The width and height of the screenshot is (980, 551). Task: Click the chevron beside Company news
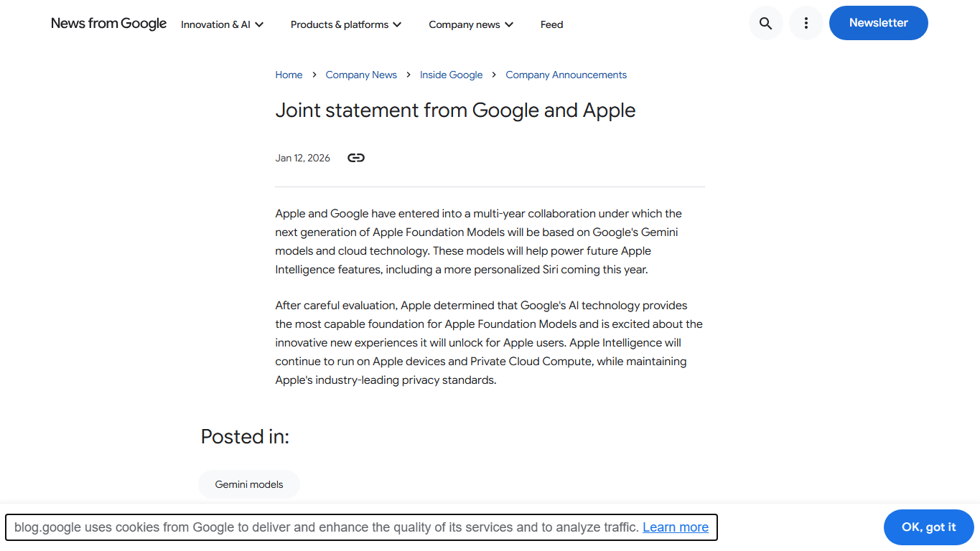point(509,24)
